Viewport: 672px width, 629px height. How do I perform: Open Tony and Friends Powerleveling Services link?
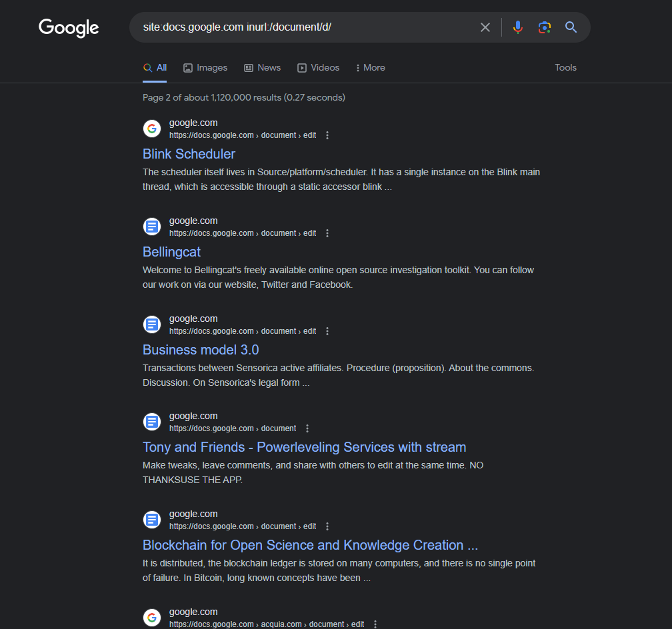point(304,447)
